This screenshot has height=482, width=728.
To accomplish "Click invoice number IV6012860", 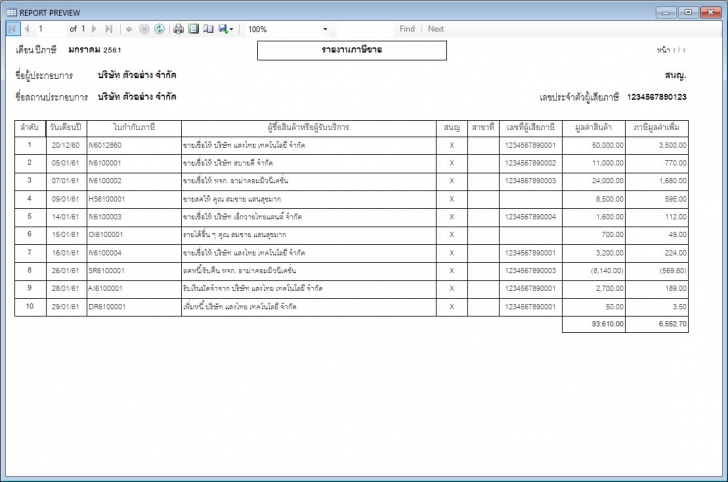I will point(105,145).
